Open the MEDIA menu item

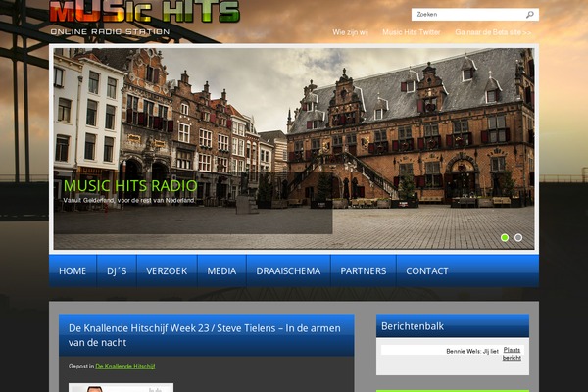tap(221, 270)
